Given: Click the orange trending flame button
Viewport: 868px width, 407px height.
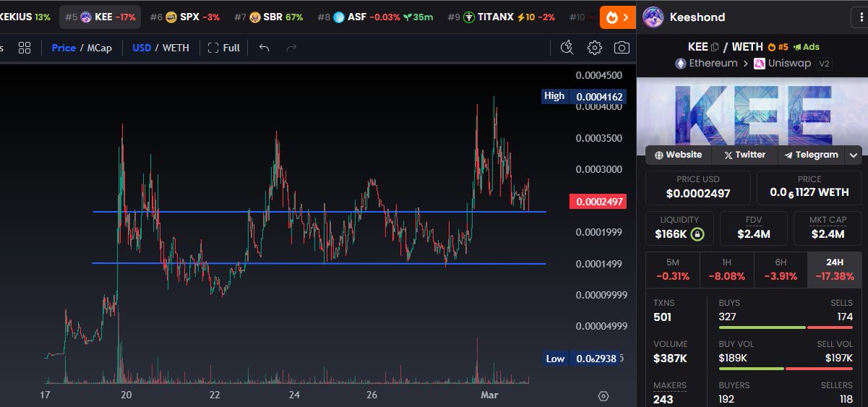Looking at the screenshot, I should tap(618, 17).
